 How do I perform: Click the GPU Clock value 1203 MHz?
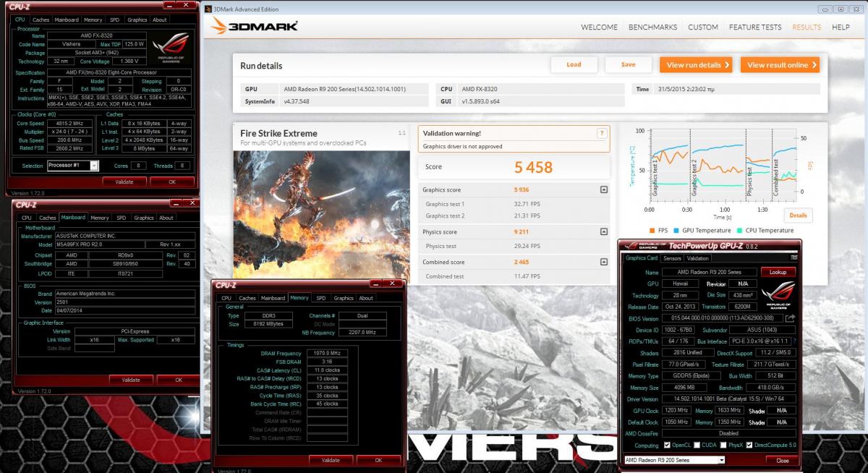click(x=678, y=410)
